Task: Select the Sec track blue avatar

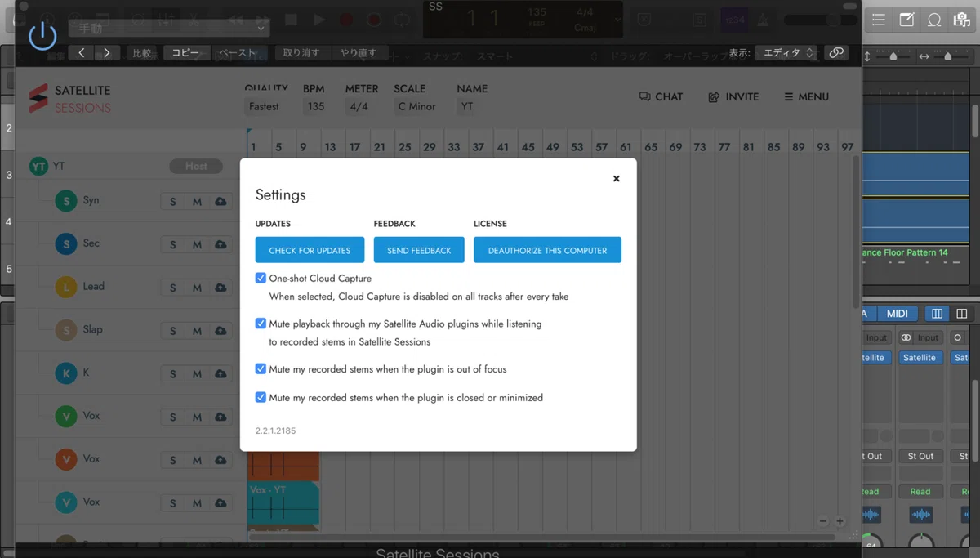Action: 66,244
